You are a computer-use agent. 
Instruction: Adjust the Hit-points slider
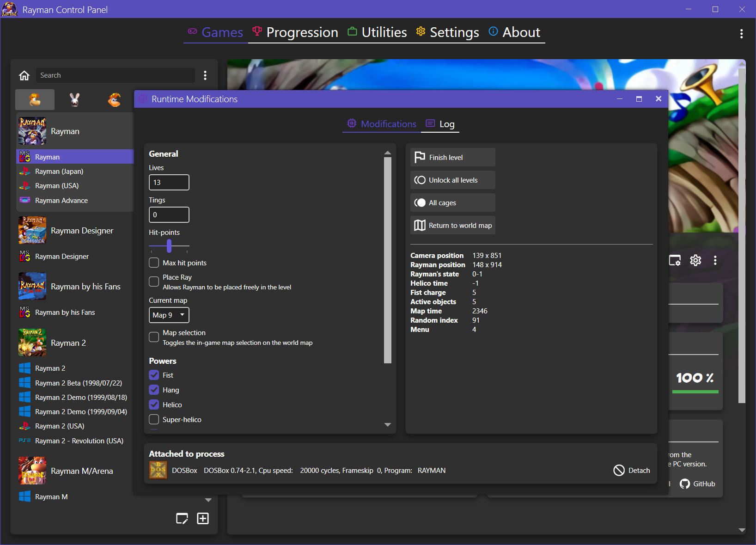coord(169,246)
